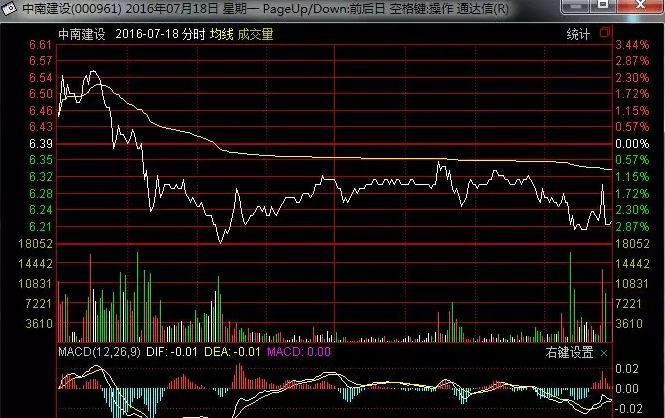
Task: Click the 0.02 MACD axis label
Action: tap(627, 369)
